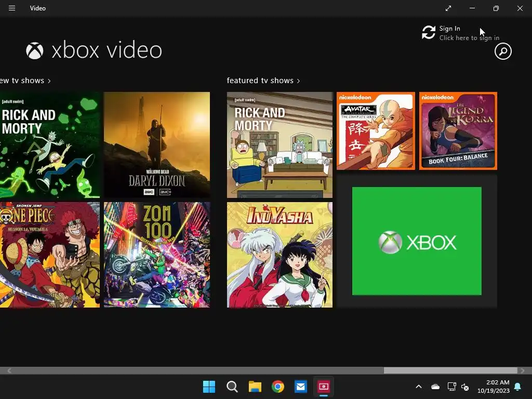Open The Legend of Korra Book Four tile
This screenshot has height=399, width=532.
pos(458,131)
